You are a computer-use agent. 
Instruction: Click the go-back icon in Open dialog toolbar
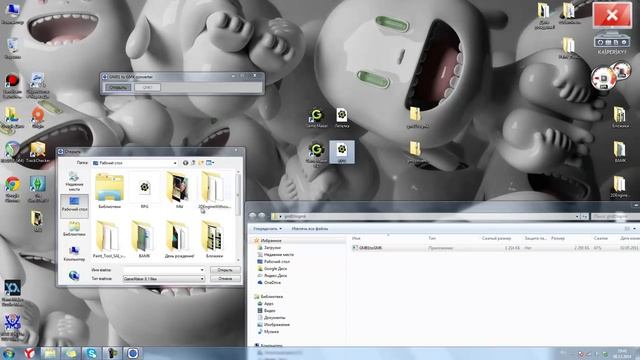point(186,163)
